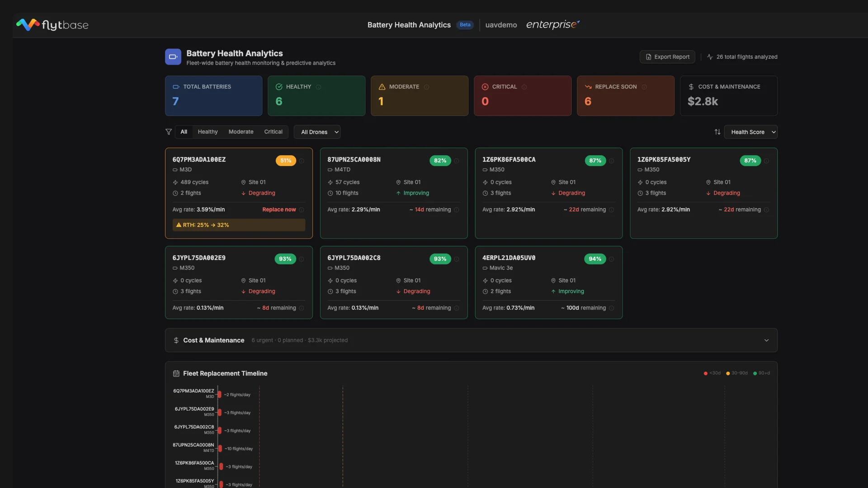Click '10 flights' on 87UPN25CA0008N card
The height and width of the screenshot is (488, 868).
point(347,193)
